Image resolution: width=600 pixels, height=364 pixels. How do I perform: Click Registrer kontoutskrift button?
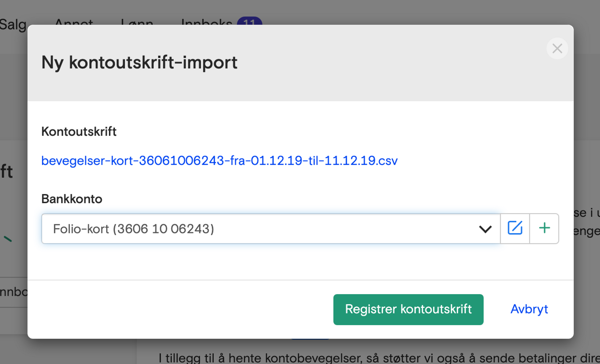408,309
